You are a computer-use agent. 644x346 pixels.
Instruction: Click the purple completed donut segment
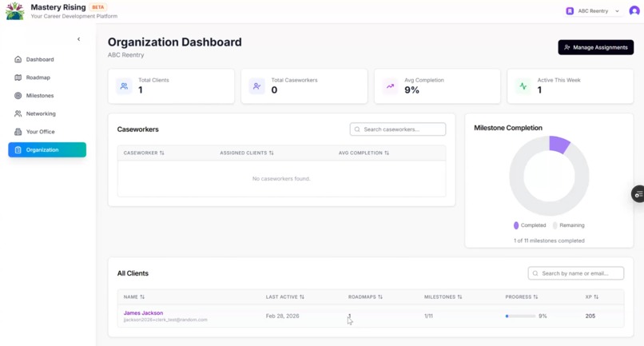[x=559, y=145]
